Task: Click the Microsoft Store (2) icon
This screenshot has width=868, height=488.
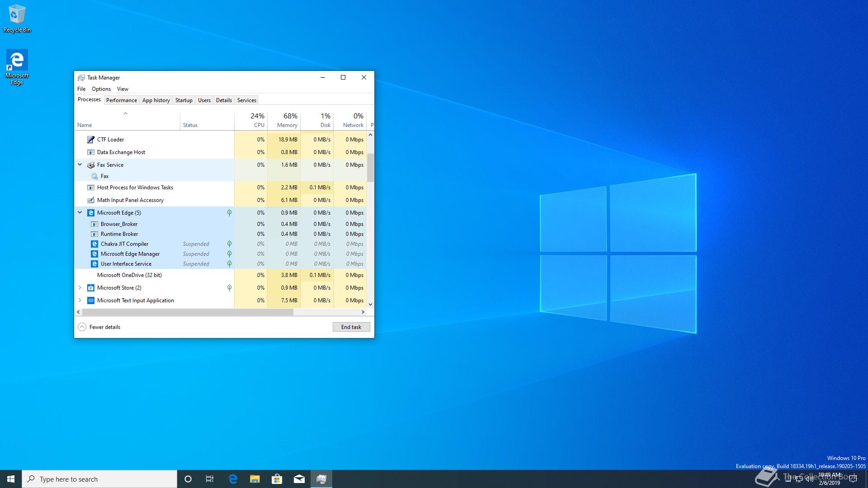Action: tap(91, 288)
